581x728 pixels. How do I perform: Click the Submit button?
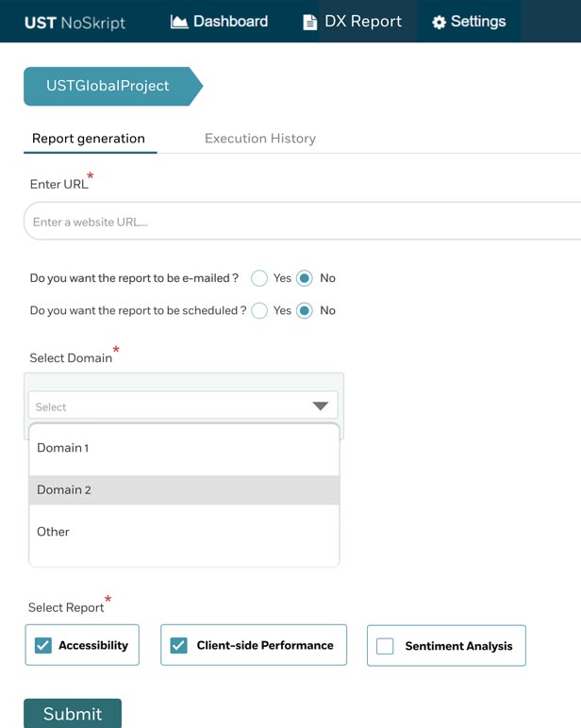click(73, 713)
